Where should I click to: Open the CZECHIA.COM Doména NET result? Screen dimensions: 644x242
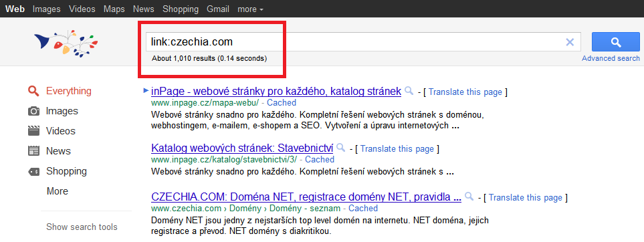[306, 197]
